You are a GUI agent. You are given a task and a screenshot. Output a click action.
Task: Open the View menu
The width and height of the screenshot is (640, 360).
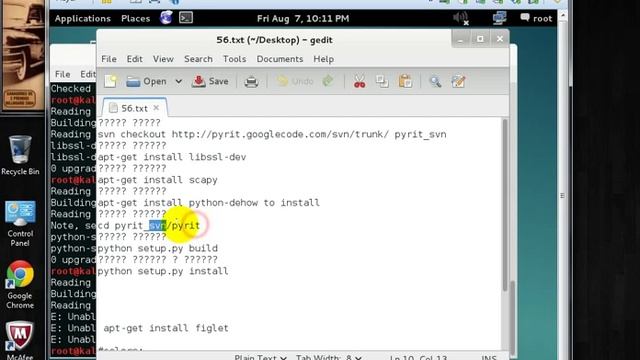(163, 59)
